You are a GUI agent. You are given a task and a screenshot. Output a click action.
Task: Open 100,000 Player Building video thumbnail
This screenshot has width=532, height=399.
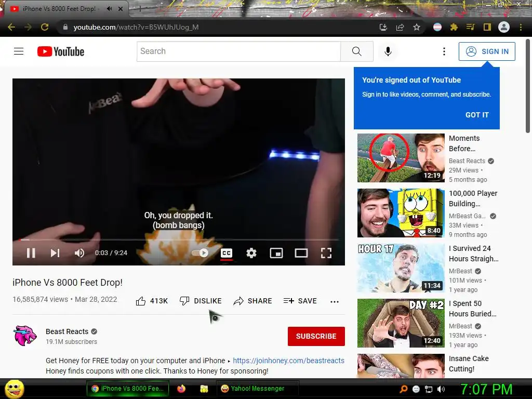coord(401,212)
